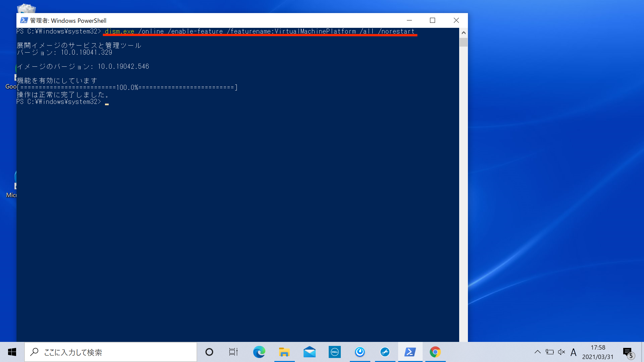Open Cortana from the taskbar

click(x=209, y=352)
